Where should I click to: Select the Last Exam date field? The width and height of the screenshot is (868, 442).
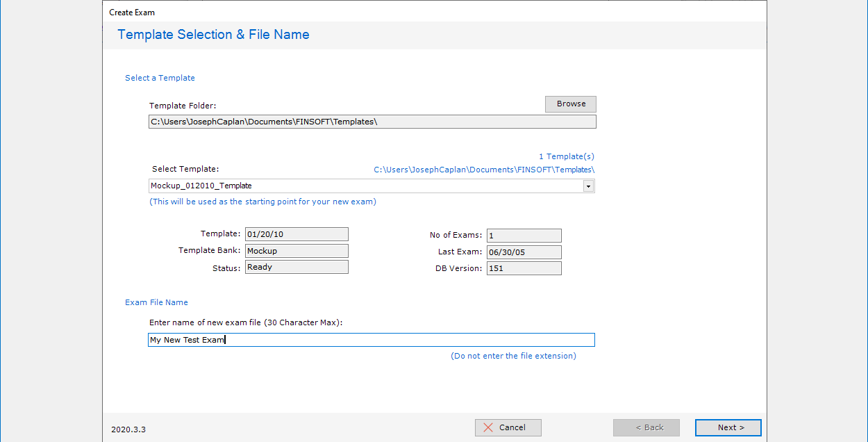click(x=524, y=252)
